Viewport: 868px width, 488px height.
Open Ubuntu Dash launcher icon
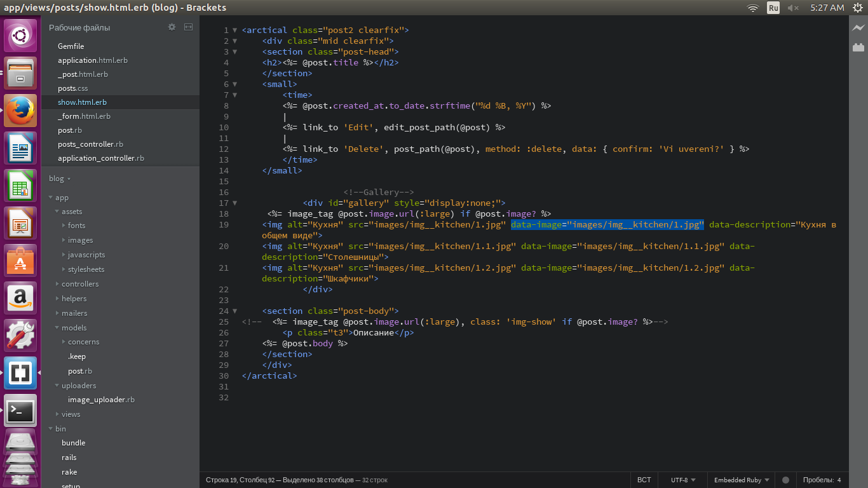click(20, 36)
